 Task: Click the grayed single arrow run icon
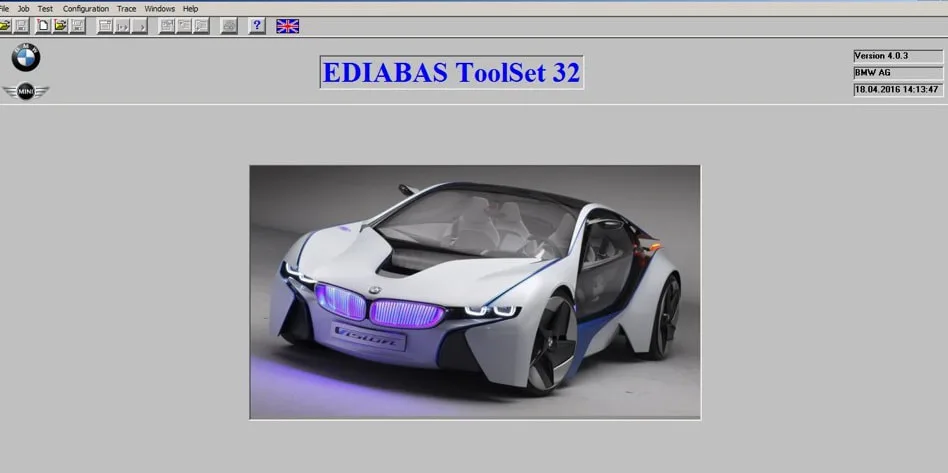(140, 25)
